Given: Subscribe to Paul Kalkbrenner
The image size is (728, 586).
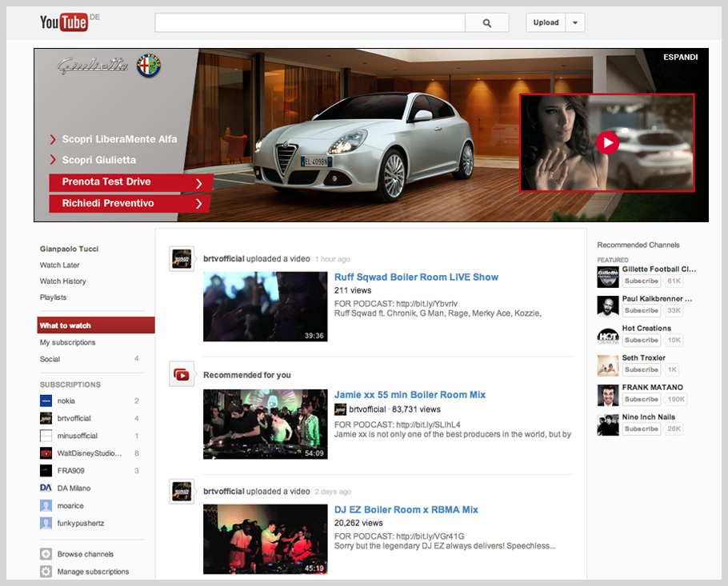Looking at the screenshot, I should tap(641, 311).
